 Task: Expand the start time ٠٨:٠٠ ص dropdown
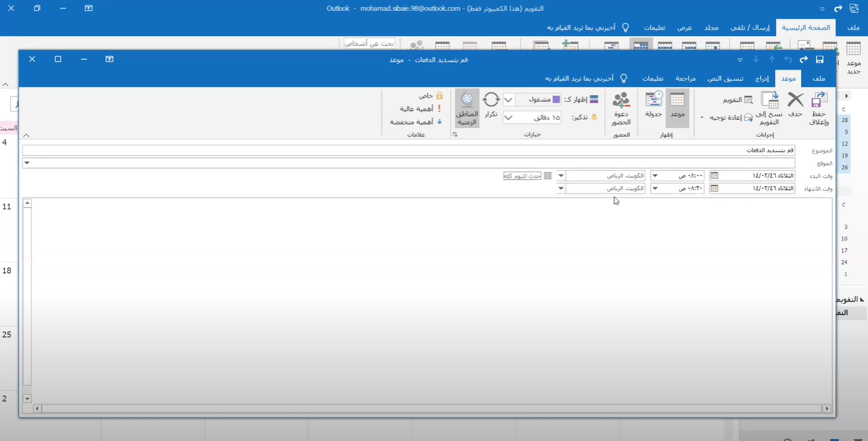(654, 176)
